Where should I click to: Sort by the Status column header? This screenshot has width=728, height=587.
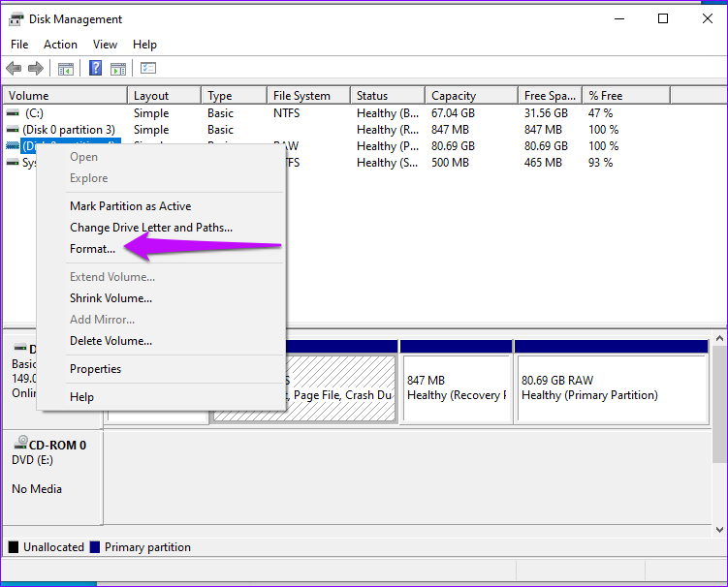tap(388, 96)
